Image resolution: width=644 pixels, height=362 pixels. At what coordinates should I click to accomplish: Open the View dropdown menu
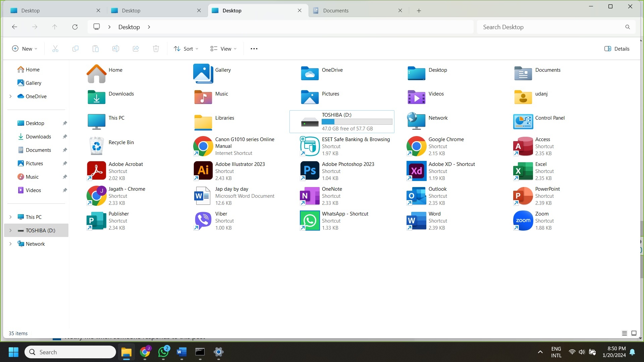point(223,49)
